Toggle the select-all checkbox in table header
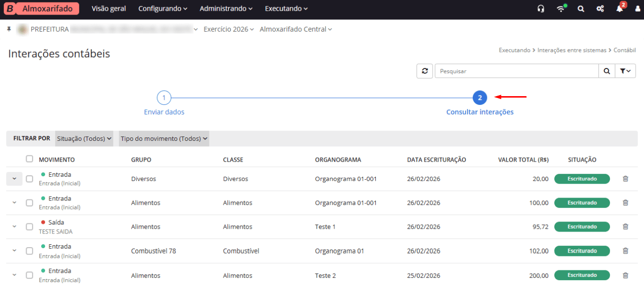This screenshot has height=285, width=644. pyautogui.click(x=30, y=159)
